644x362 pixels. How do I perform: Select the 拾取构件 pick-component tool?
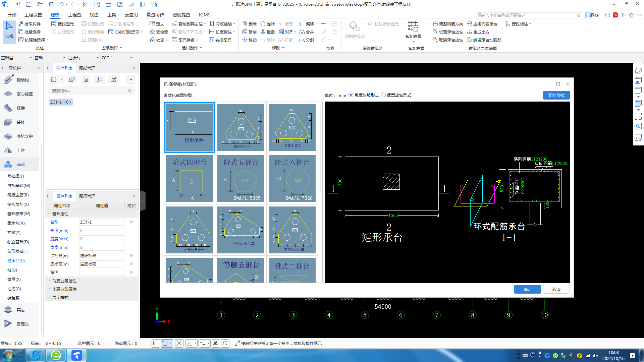30,24
